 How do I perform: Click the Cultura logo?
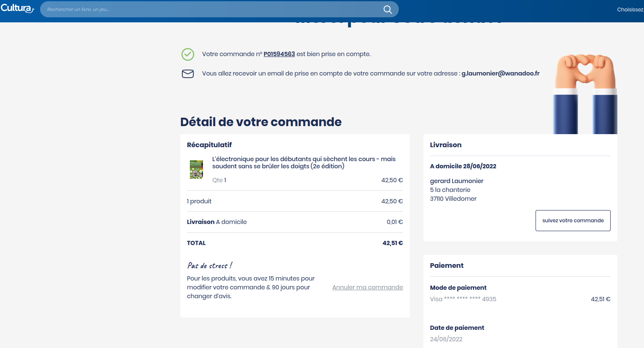[17, 8]
